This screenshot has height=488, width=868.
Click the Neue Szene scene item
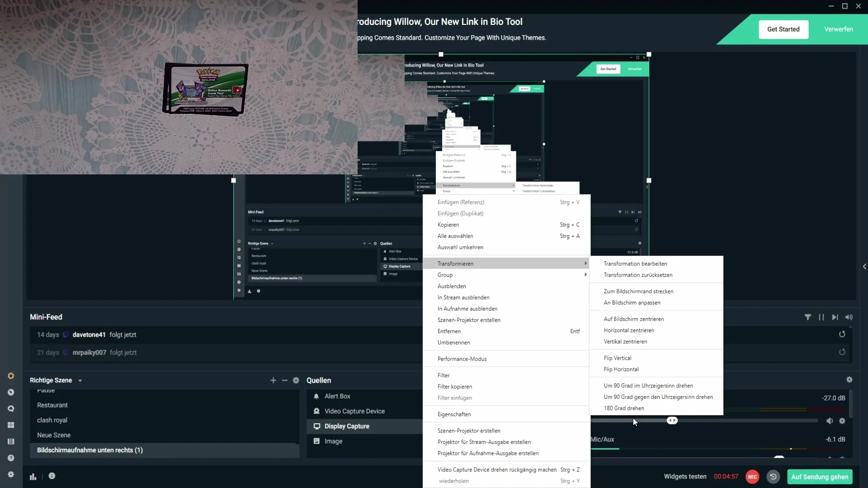point(54,435)
